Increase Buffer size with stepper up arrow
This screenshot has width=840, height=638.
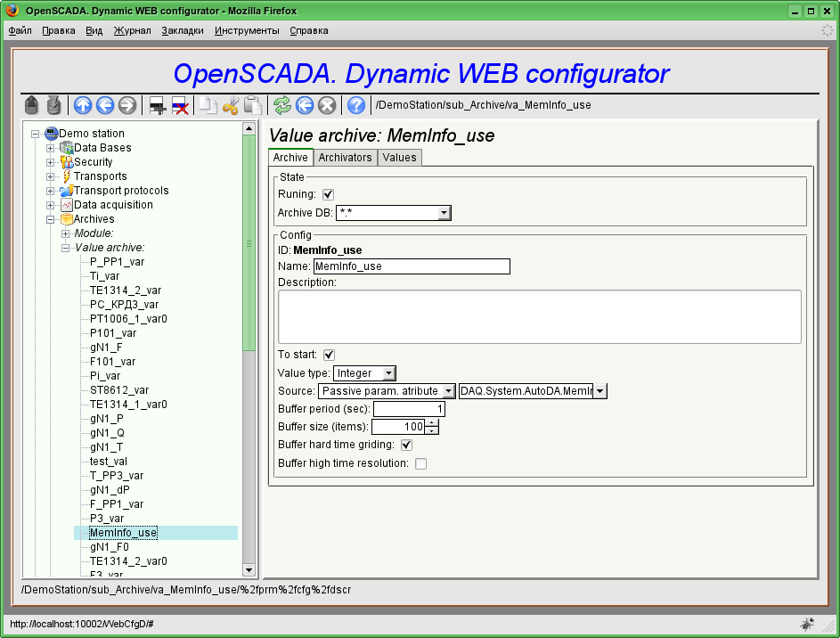pos(432,423)
